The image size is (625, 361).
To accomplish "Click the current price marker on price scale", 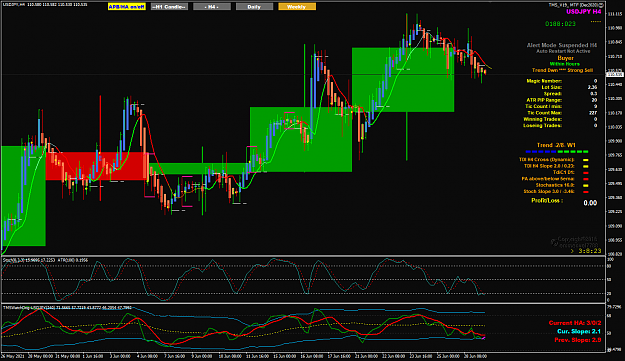I will click(x=614, y=75).
